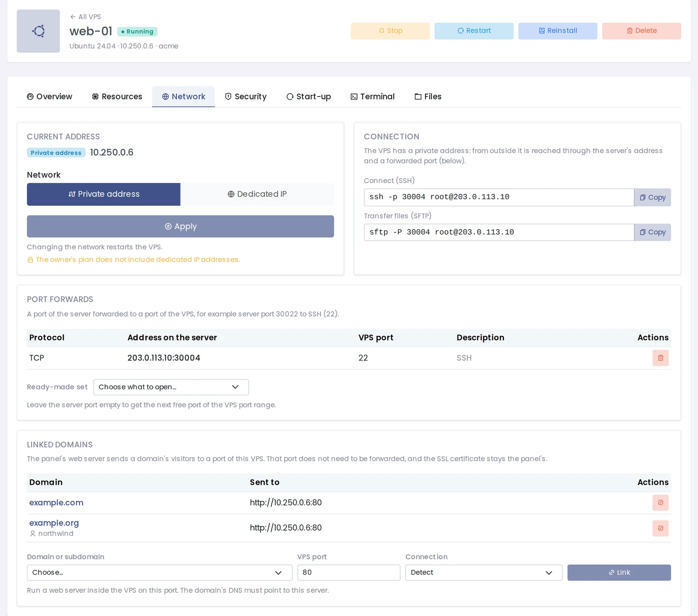Click the northwind owner label
The width and height of the screenshot is (698, 616).
[x=52, y=534]
